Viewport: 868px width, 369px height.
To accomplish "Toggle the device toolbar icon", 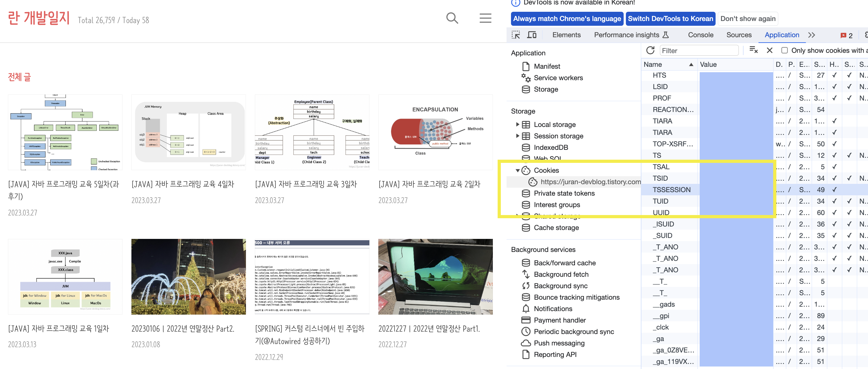I will click(532, 35).
